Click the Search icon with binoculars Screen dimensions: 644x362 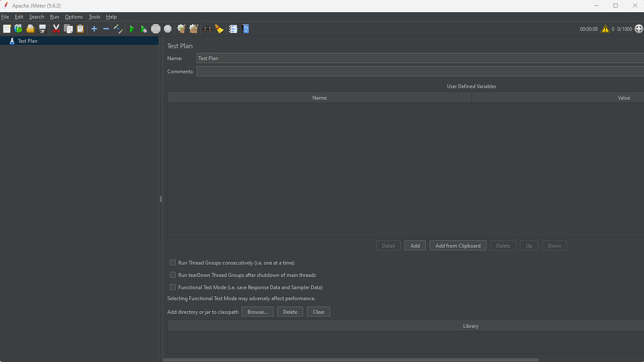(x=207, y=29)
